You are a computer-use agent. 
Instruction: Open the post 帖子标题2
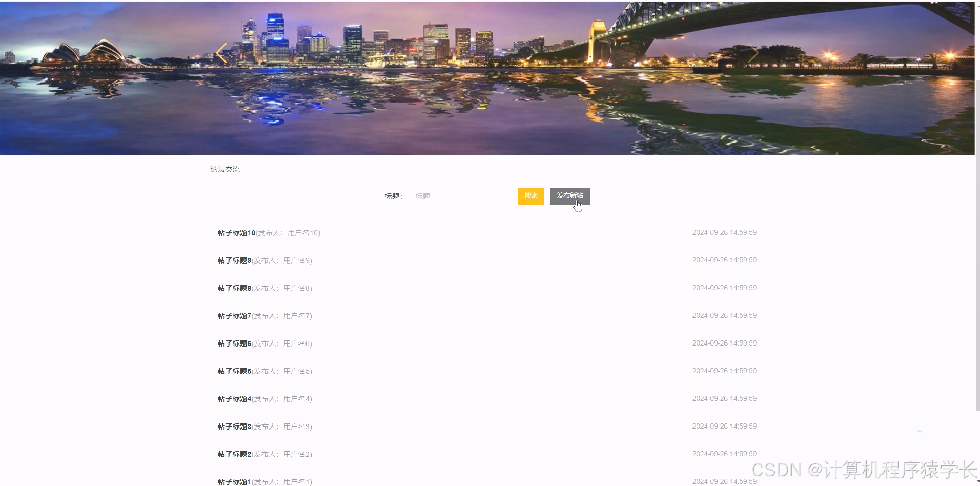click(234, 454)
